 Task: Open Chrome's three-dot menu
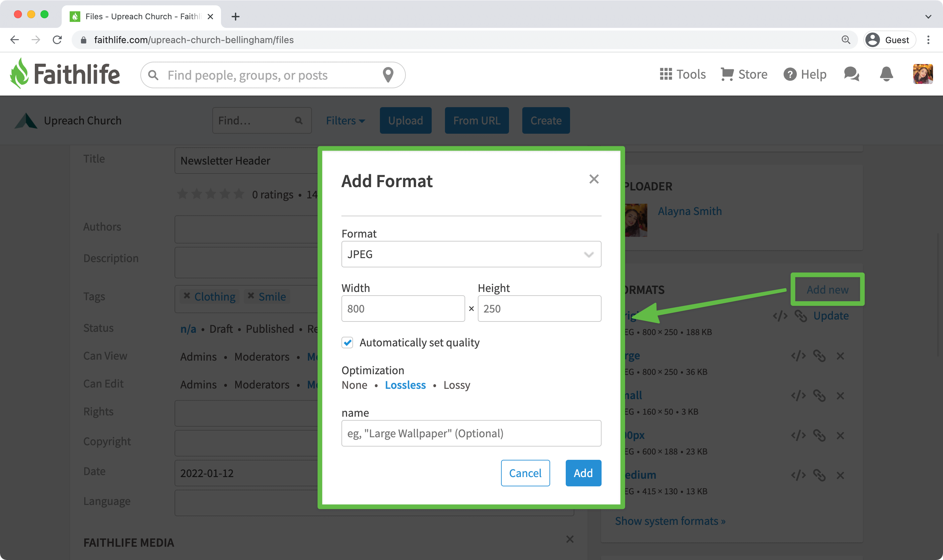pos(928,40)
